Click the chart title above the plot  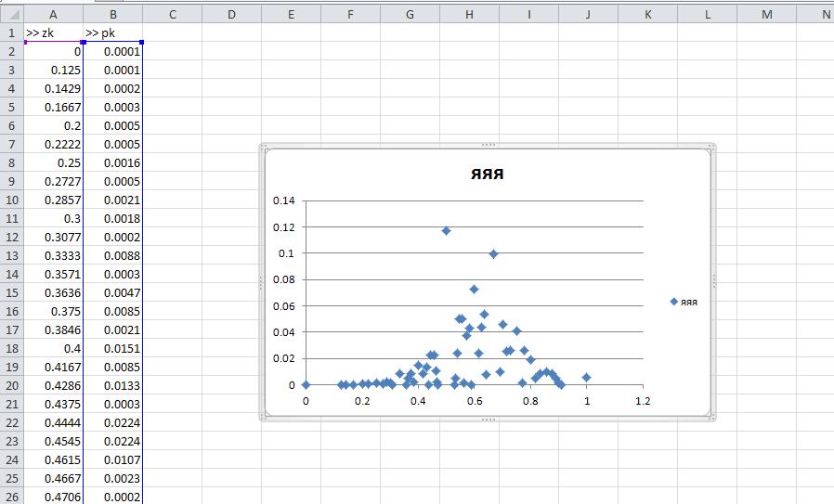point(488,174)
